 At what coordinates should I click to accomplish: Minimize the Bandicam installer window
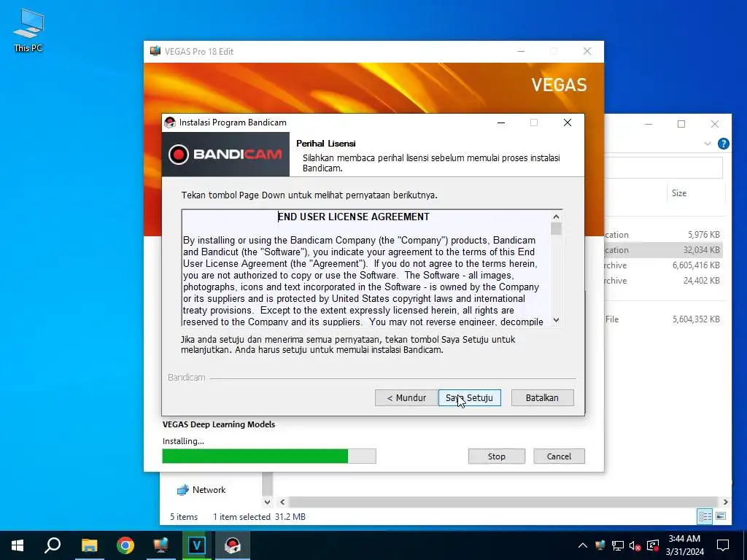(501, 122)
